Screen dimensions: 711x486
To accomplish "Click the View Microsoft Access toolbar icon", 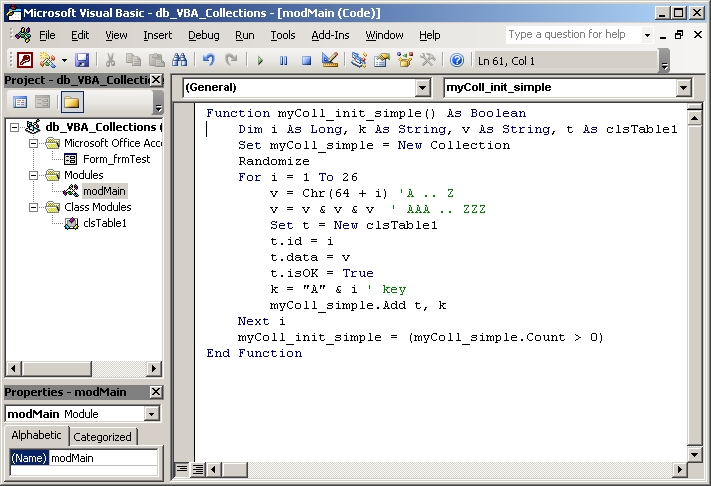I will 25,60.
